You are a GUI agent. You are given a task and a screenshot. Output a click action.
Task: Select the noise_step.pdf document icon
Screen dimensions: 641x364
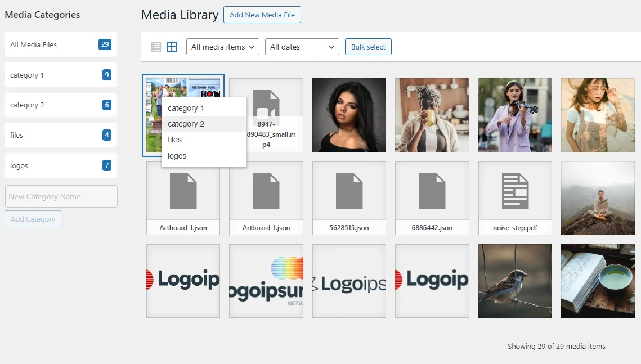point(515,192)
